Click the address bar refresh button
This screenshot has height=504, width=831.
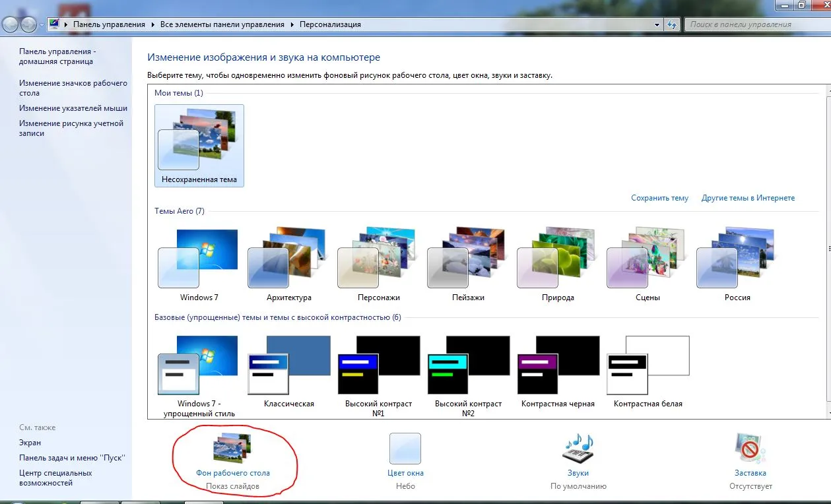672,24
